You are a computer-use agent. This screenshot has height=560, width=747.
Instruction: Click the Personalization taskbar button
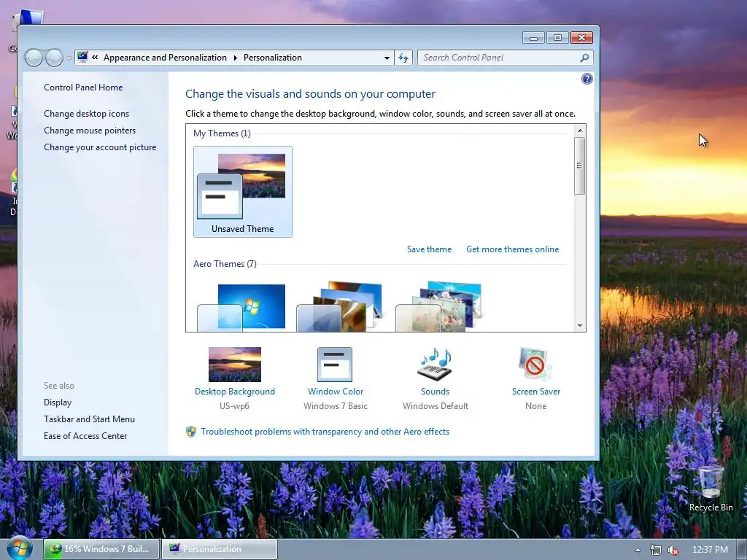point(220,549)
